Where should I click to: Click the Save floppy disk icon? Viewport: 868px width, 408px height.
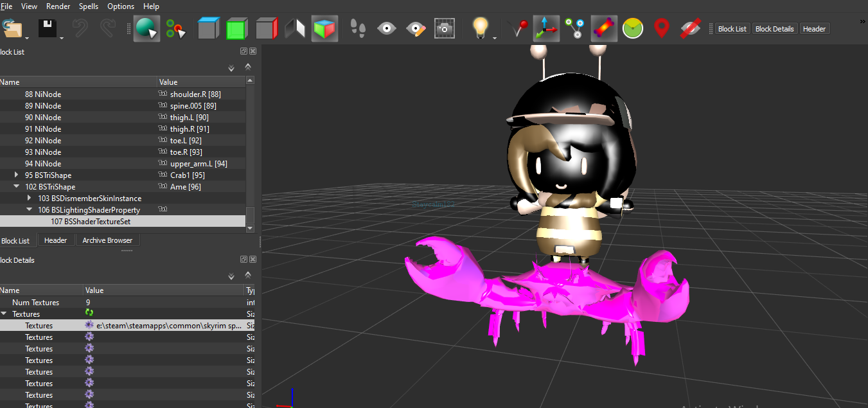pyautogui.click(x=47, y=28)
